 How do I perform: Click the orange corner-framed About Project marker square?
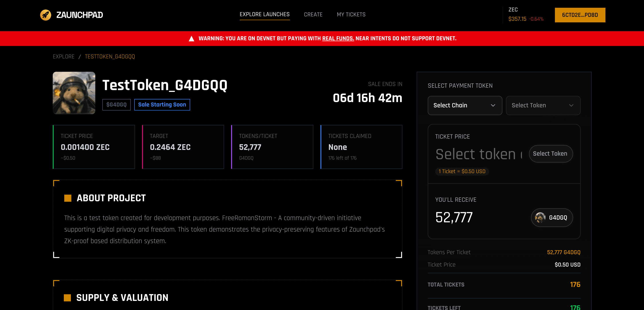[x=68, y=198]
